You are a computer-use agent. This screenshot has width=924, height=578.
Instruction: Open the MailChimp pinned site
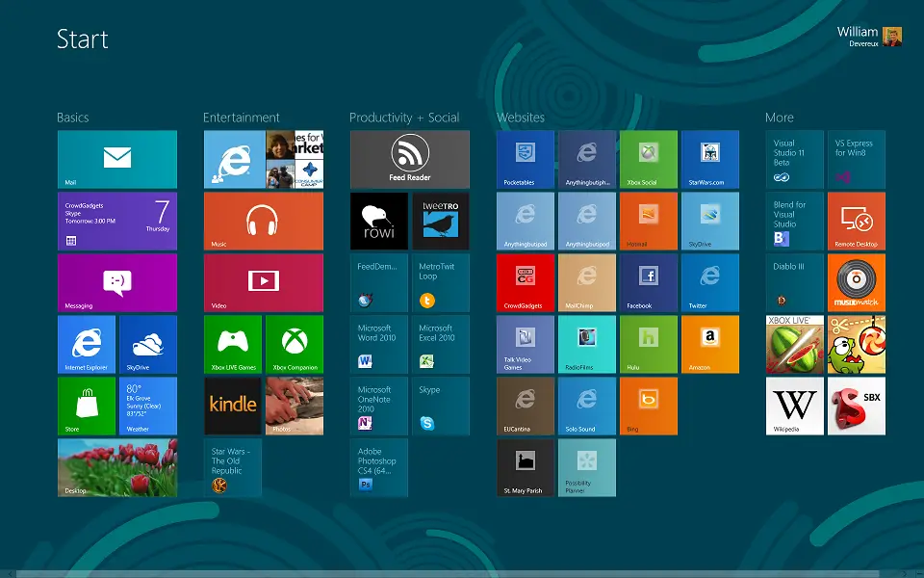587,282
